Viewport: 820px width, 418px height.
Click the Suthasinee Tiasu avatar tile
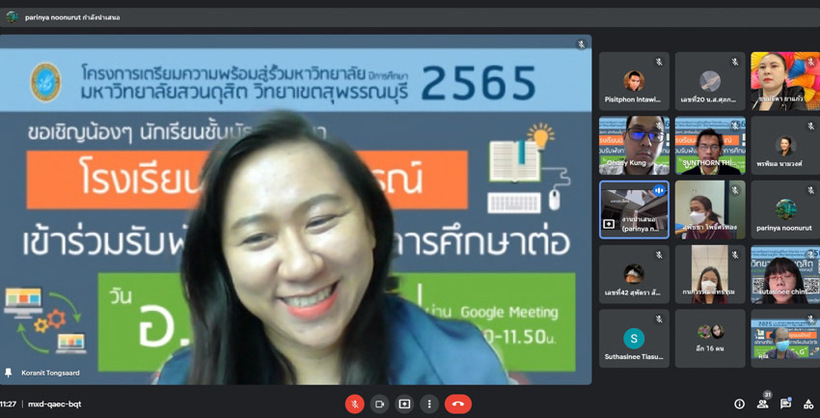click(x=634, y=338)
